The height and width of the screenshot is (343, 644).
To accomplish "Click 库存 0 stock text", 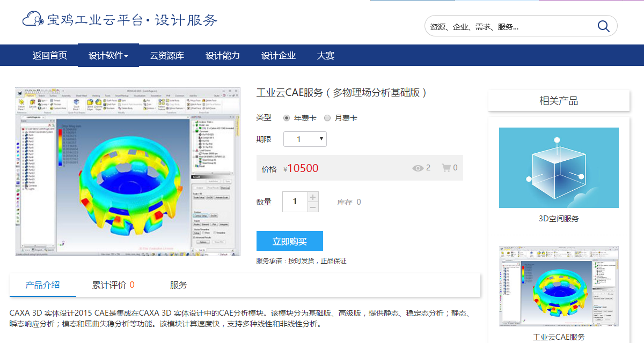I will click(x=349, y=202).
